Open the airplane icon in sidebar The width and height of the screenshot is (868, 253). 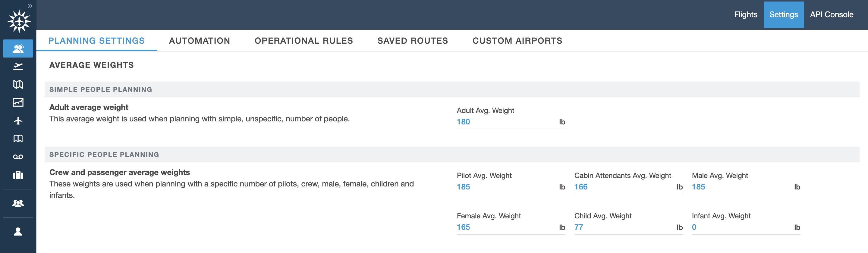pos(18,120)
